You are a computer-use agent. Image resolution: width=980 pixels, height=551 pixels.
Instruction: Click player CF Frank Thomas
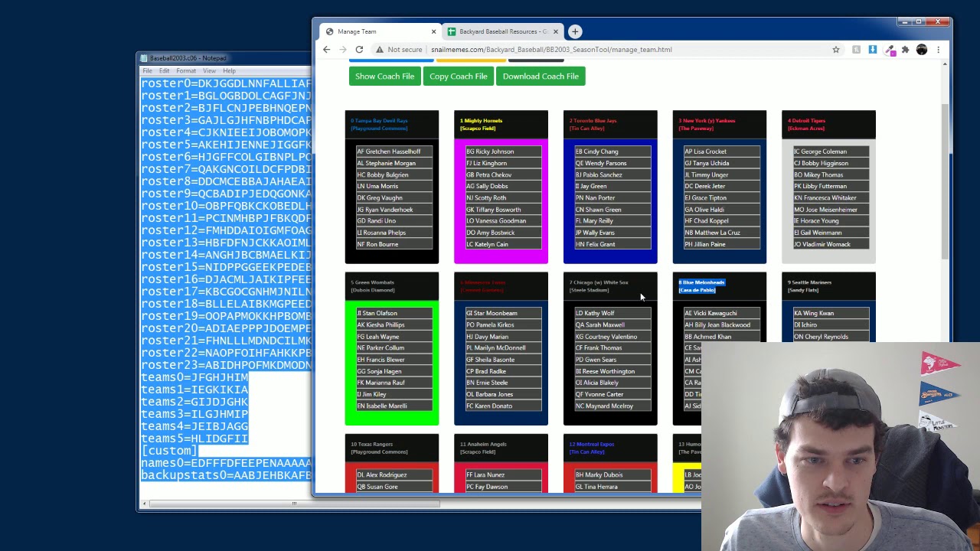[x=612, y=347]
